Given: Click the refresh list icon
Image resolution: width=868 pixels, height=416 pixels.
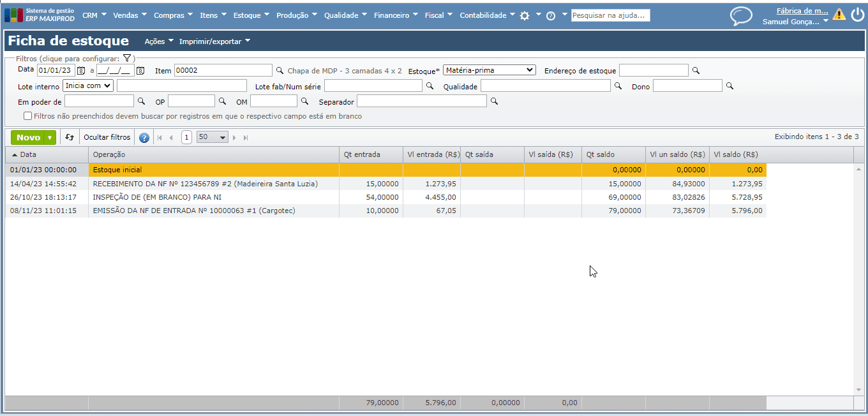Looking at the screenshot, I should [70, 137].
